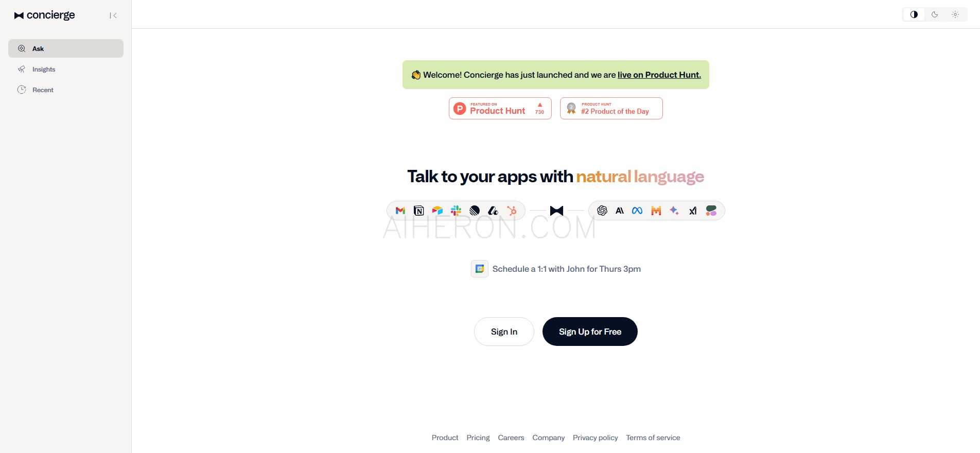The image size is (980, 453).
Task: Switch to light mode with the sun icon
Action: (x=955, y=14)
